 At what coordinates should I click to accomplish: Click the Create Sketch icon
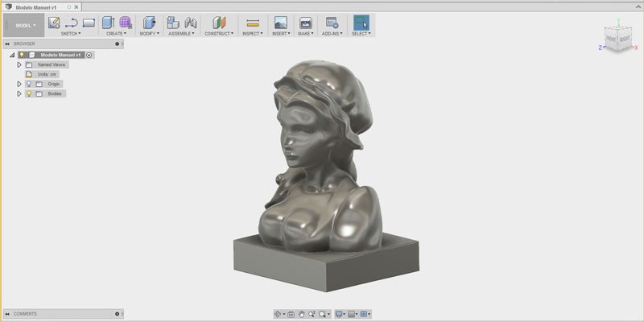pyautogui.click(x=54, y=23)
